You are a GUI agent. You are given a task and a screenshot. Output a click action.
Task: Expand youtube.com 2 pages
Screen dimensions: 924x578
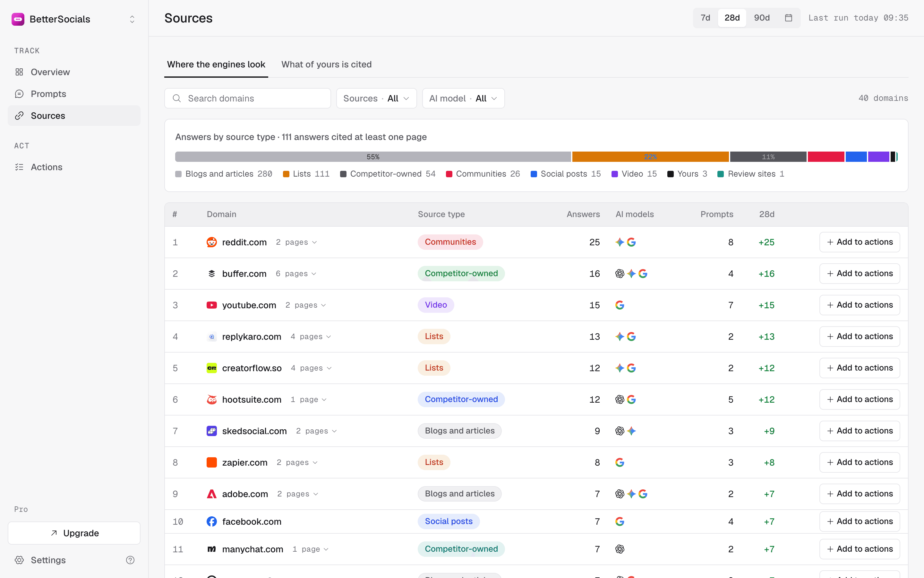click(305, 305)
